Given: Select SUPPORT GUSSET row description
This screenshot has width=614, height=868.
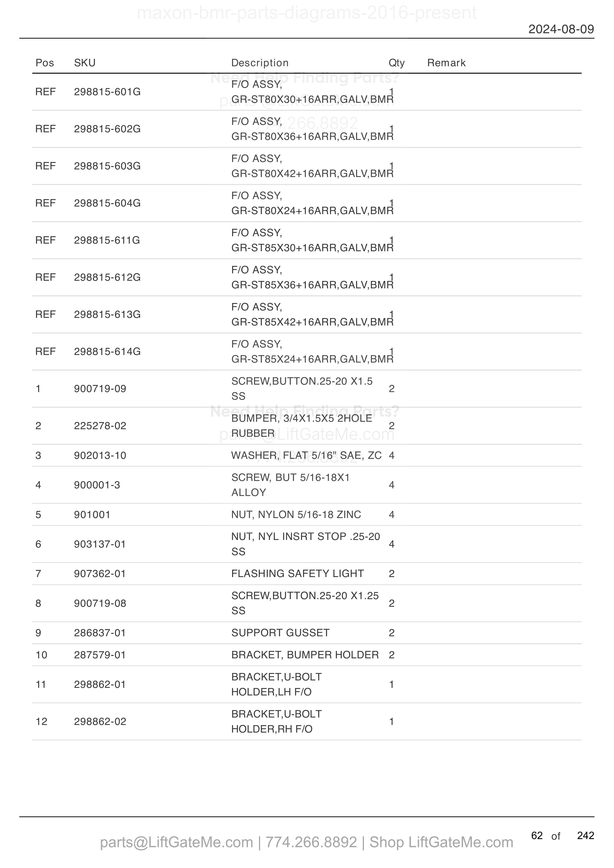Looking at the screenshot, I should tap(280, 633).
